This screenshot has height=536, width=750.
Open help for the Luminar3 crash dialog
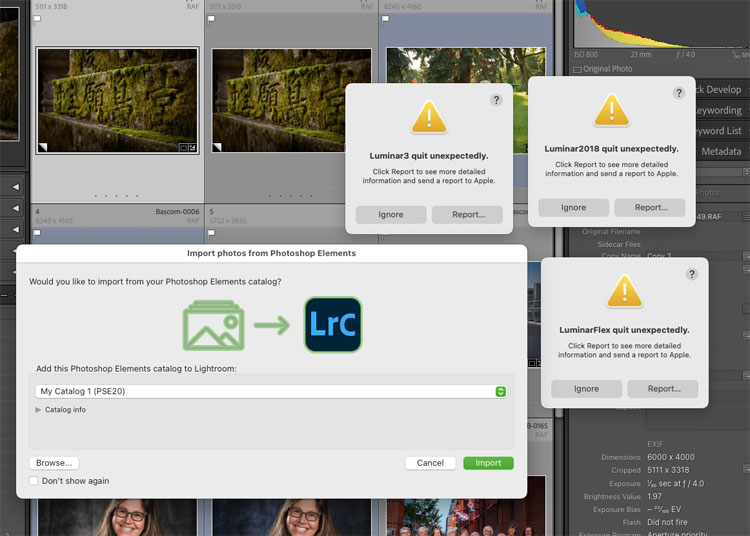(x=496, y=100)
